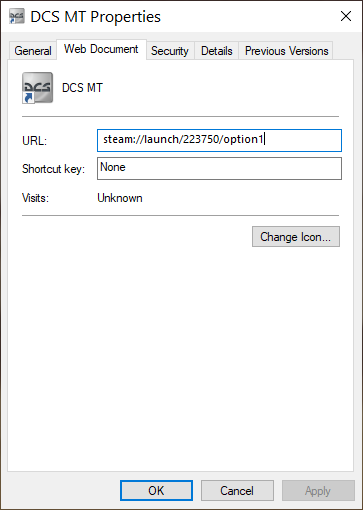Click the DCS icon in the title bar
This screenshot has width=363, height=510.
click(x=17, y=16)
